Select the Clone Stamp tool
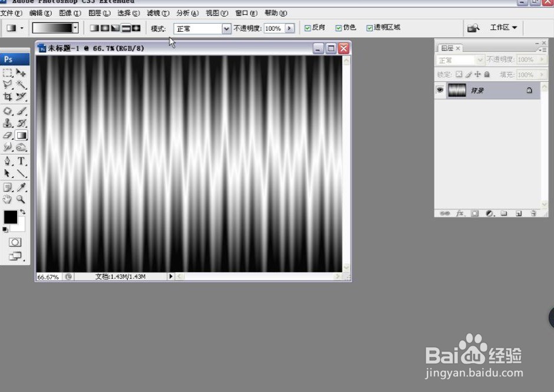 coord(8,123)
